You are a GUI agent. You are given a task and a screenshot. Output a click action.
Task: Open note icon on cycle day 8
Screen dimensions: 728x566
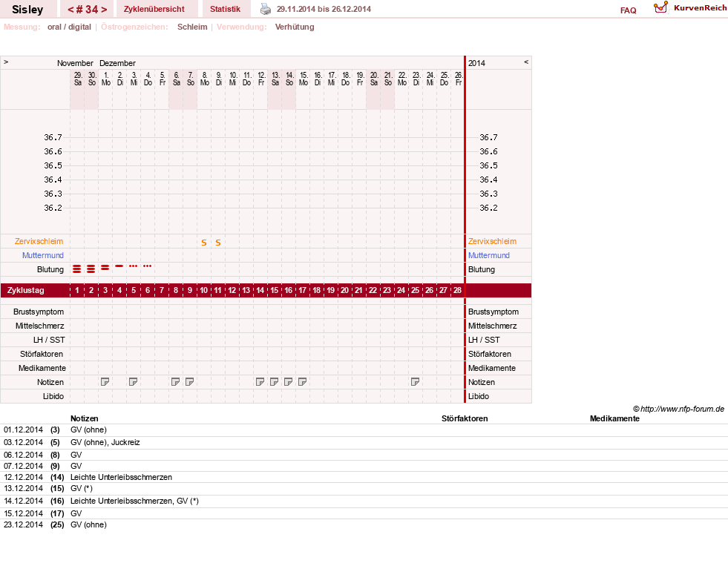point(175,382)
